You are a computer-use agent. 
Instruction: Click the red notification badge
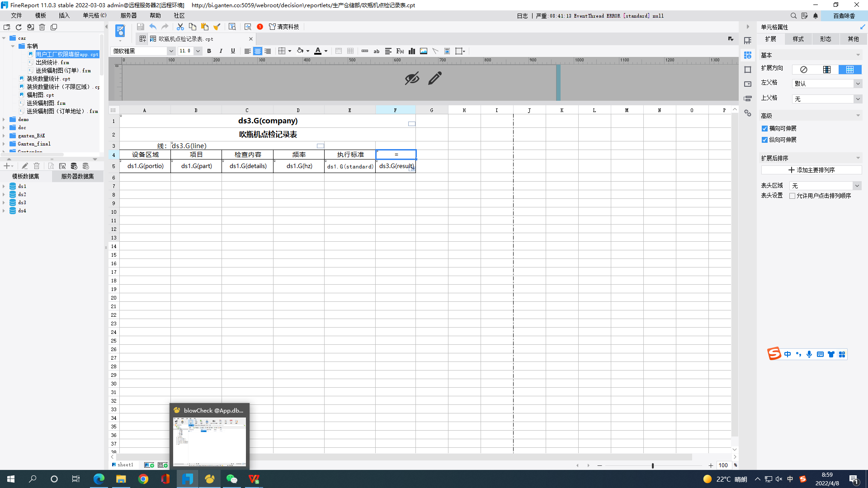pos(260,27)
